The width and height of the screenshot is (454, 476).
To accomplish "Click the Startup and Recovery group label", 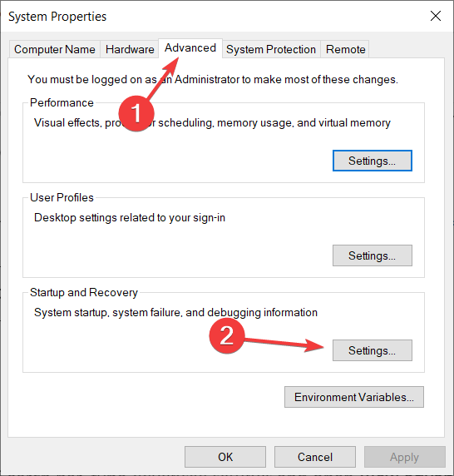I will pos(84,292).
